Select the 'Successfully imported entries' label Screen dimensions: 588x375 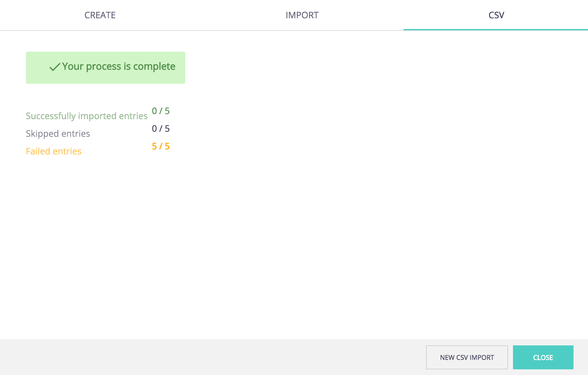[87, 116]
